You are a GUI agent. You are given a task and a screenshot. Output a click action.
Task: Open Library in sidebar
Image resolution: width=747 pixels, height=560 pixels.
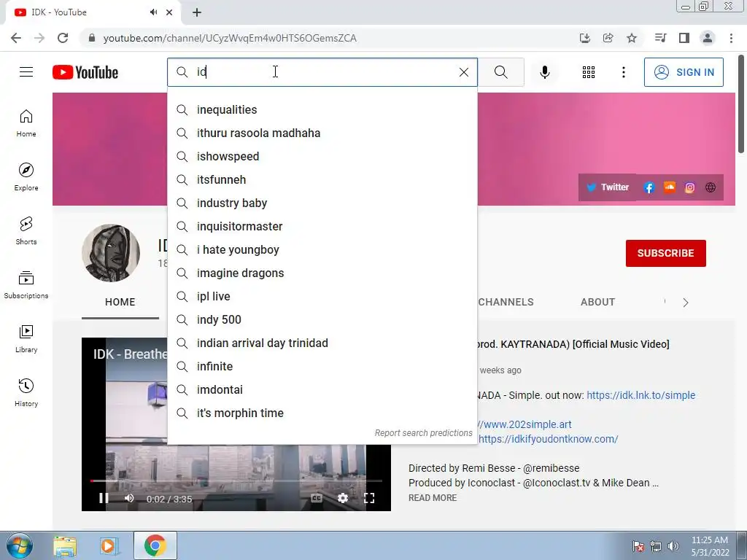pyautogui.click(x=26, y=338)
